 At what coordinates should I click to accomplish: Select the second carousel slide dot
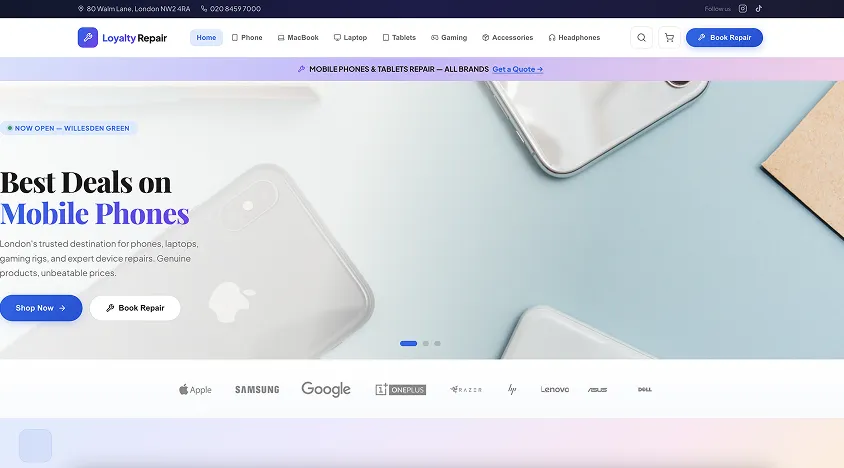click(x=426, y=344)
